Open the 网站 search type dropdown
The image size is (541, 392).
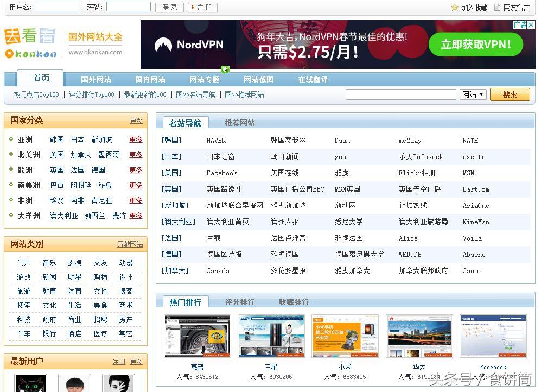click(472, 94)
